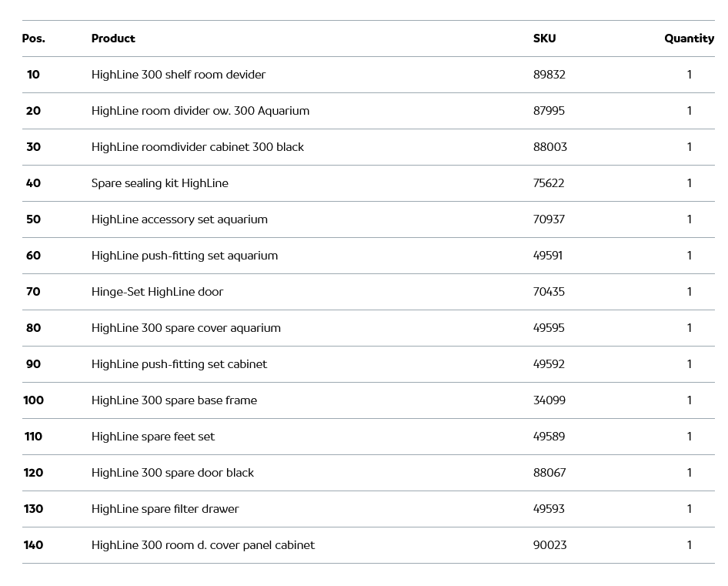Viewport: 728px width, 586px height.
Task: Click the Quantity column header
Action: pos(689,39)
